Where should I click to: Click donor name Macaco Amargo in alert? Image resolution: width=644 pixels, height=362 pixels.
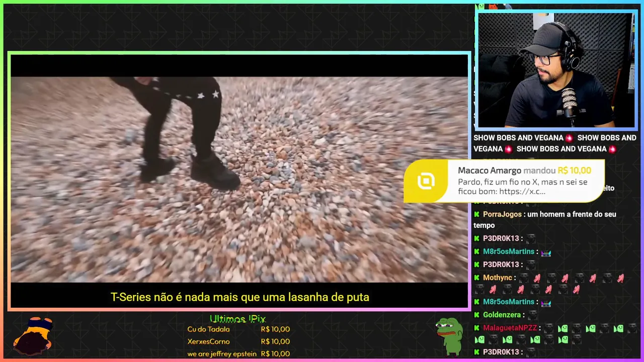pyautogui.click(x=490, y=170)
